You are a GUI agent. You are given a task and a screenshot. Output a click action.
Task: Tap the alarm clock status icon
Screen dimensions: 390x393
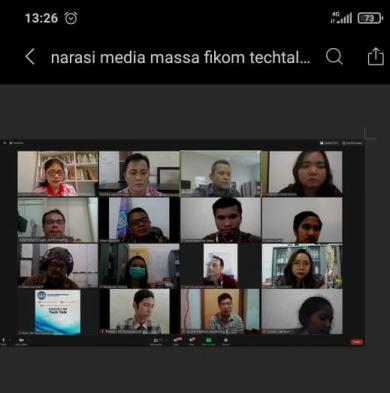tap(71, 18)
